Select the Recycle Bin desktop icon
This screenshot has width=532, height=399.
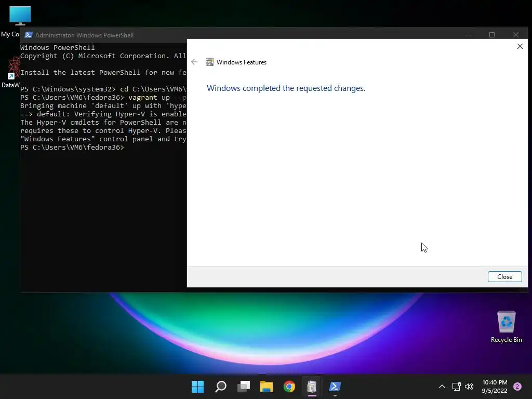[x=506, y=327]
